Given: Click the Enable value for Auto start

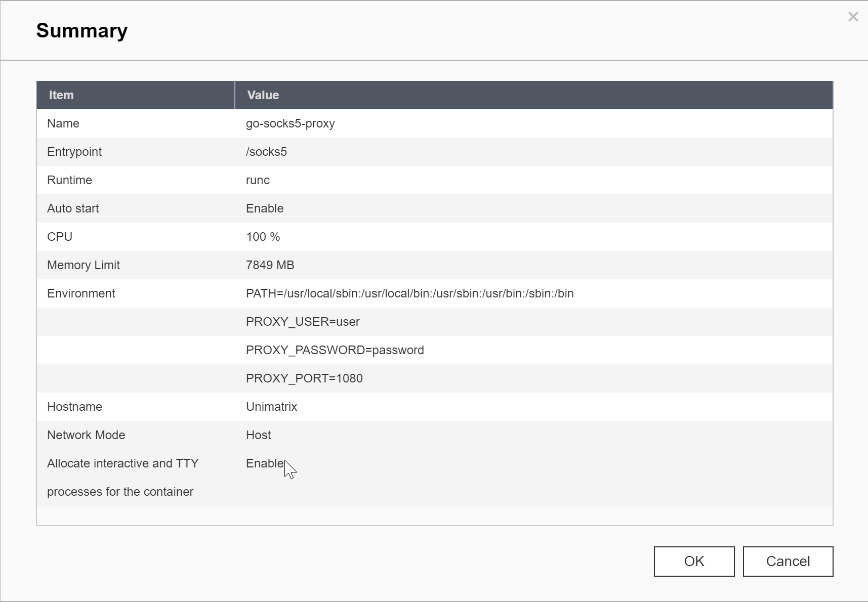Looking at the screenshot, I should tap(265, 208).
